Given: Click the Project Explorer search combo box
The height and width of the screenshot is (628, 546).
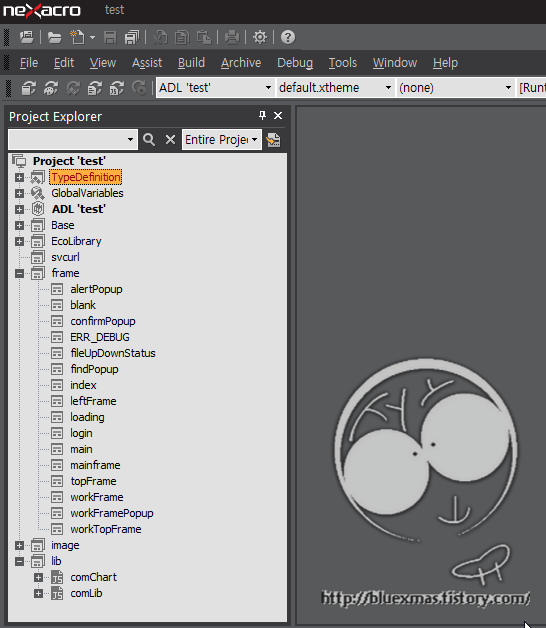Looking at the screenshot, I should point(73,140).
